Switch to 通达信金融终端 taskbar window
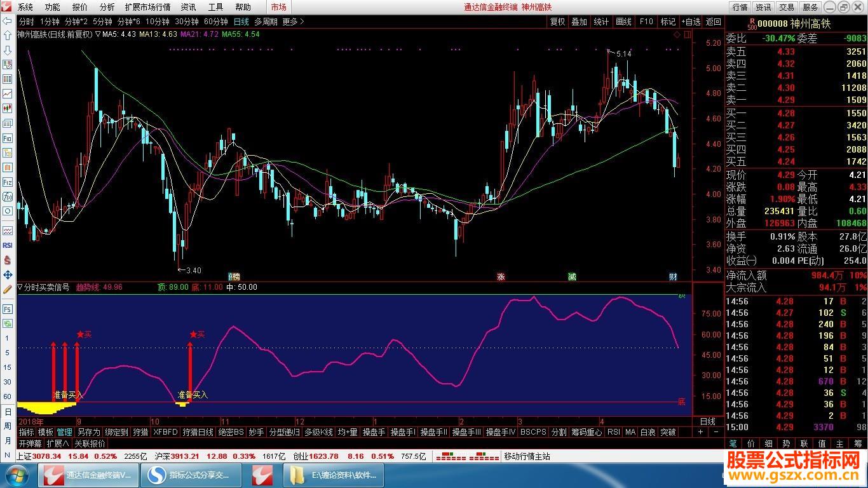The height and width of the screenshot is (488, 868). (88, 475)
